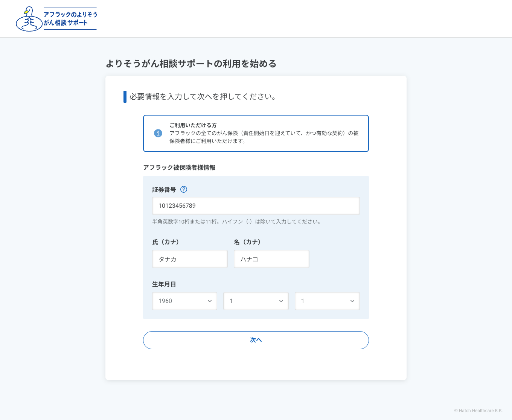Select the 証券番号 input containing 10123456789
The height and width of the screenshot is (420, 512).
[256, 206]
